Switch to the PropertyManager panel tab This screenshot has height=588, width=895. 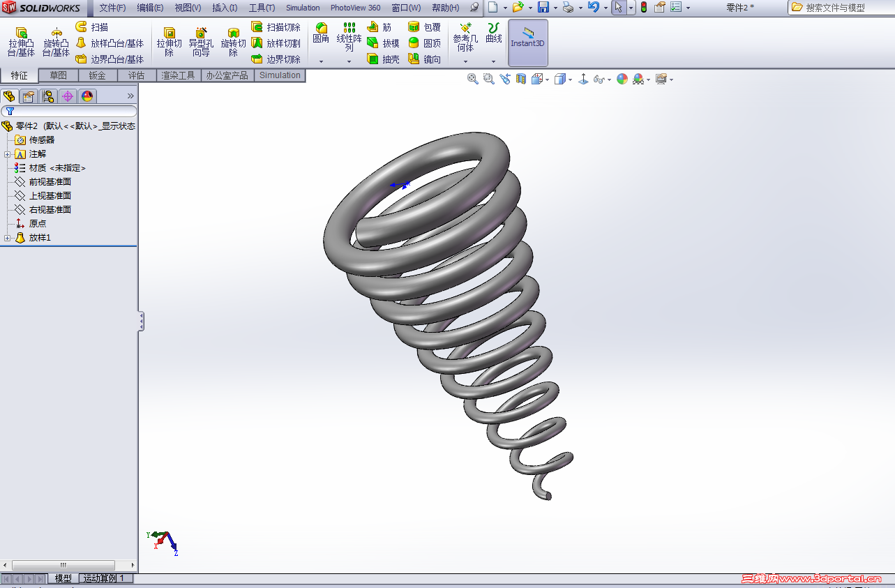(x=29, y=96)
